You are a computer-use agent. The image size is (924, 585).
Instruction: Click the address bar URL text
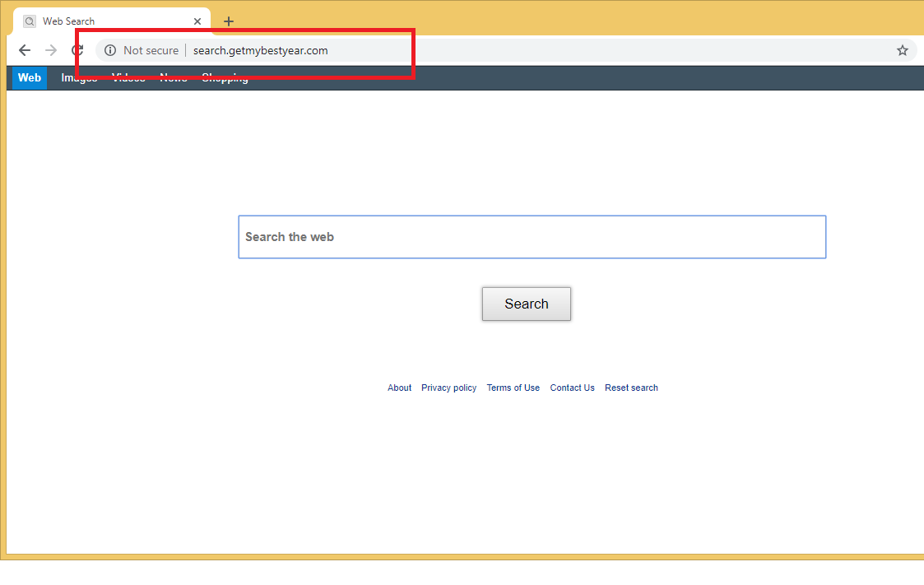tap(260, 50)
